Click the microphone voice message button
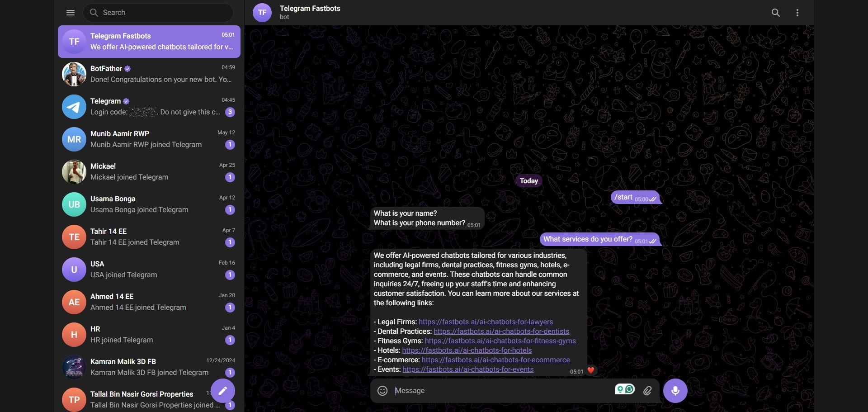The width and height of the screenshot is (868, 412). 675,391
